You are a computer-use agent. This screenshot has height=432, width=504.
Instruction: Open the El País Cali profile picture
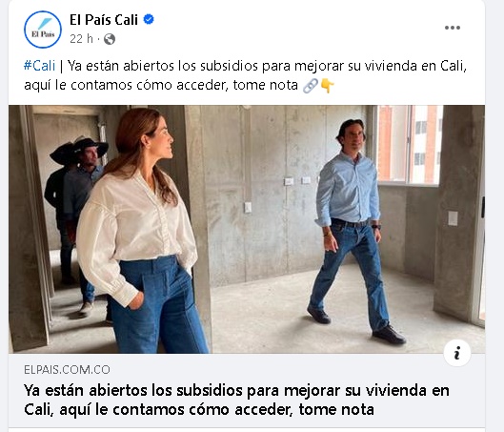(x=43, y=30)
